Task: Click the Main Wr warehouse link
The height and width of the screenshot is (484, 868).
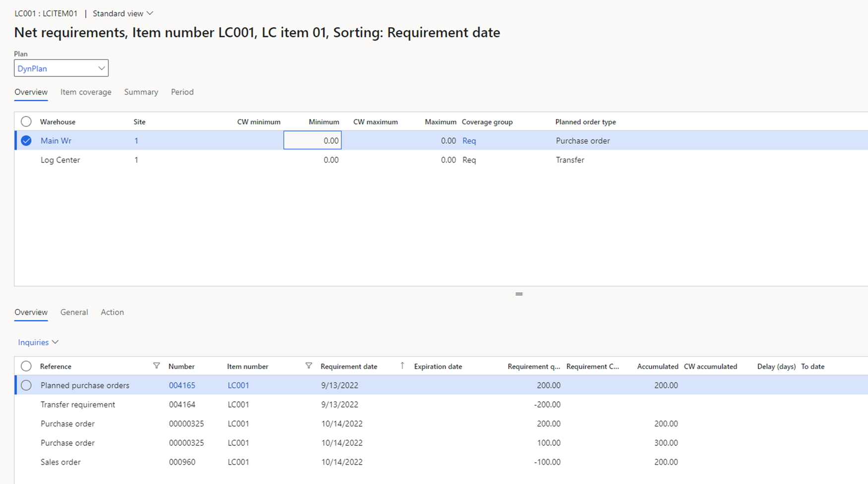Action: 56,141
